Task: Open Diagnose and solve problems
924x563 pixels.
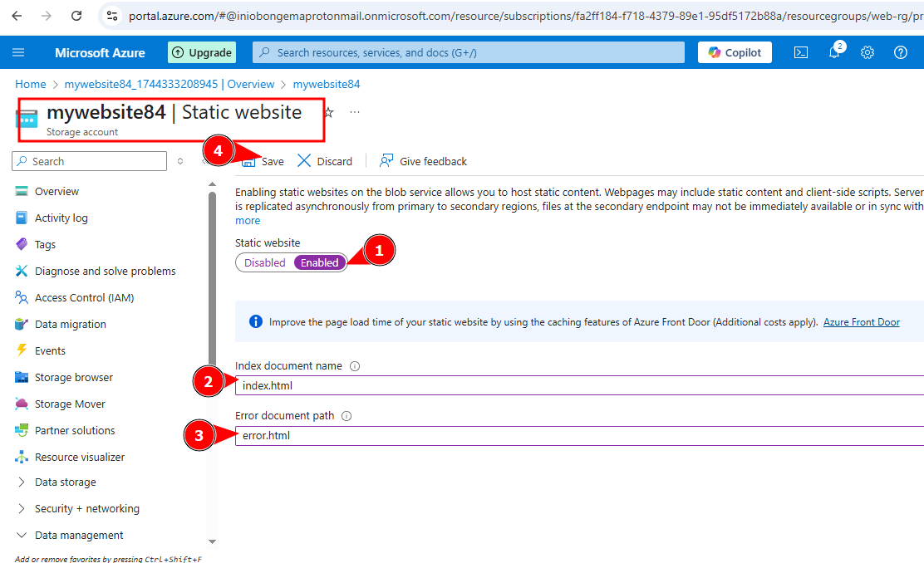Action: [x=106, y=271]
